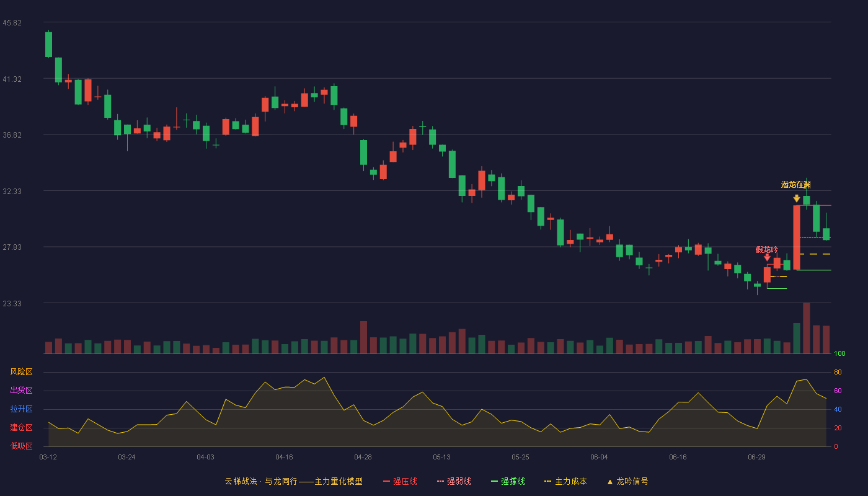Screen dimensions: 868x496
Task: Click the 06-04 date label
Action: [x=599, y=457]
